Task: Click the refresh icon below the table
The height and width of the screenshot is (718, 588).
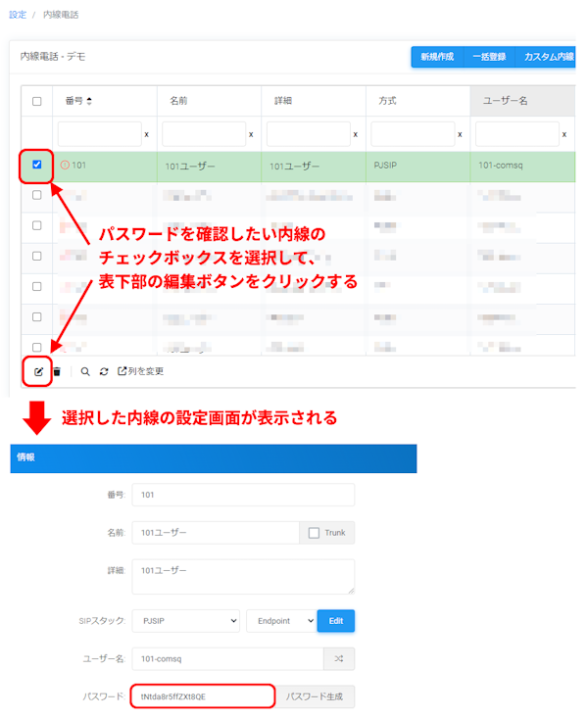Action: click(x=103, y=371)
